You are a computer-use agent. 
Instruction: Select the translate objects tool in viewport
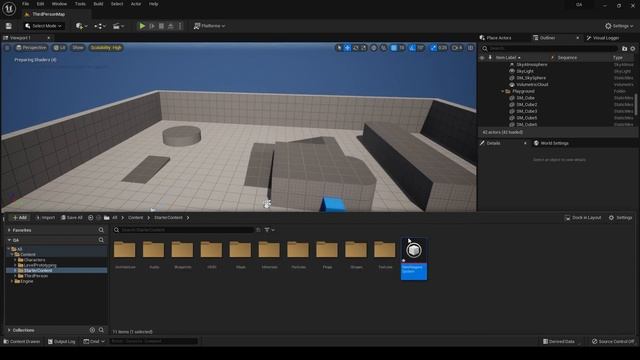click(x=347, y=48)
